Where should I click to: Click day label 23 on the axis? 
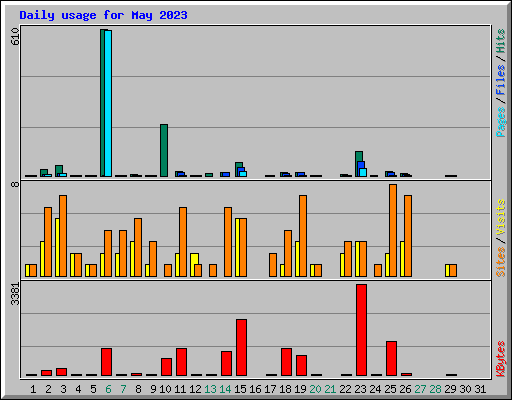point(360,389)
